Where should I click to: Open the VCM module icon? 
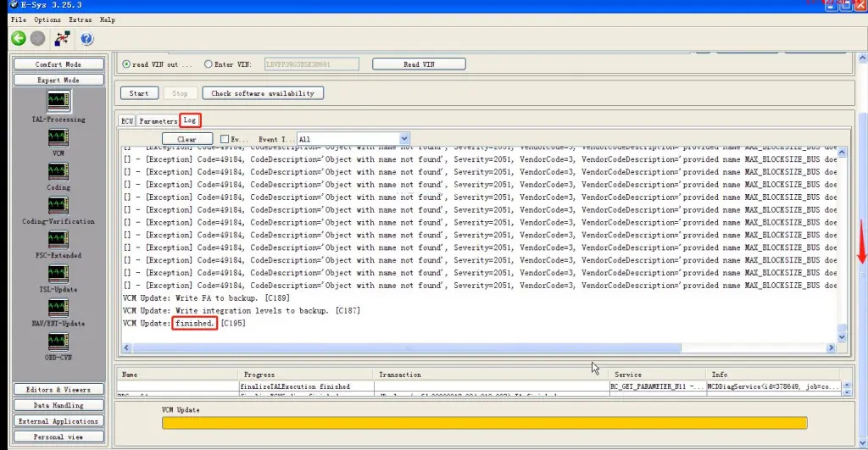click(58, 138)
